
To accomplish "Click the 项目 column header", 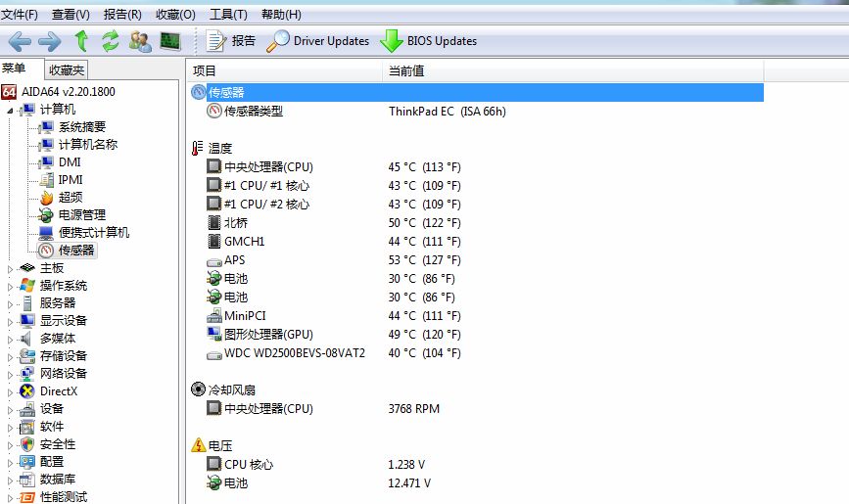I will coord(285,70).
